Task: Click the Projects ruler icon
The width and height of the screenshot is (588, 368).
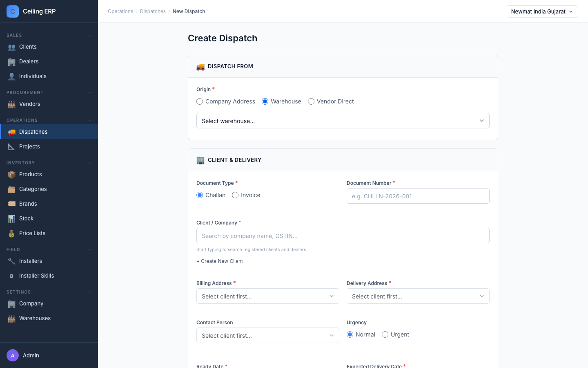Action: point(11,147)
